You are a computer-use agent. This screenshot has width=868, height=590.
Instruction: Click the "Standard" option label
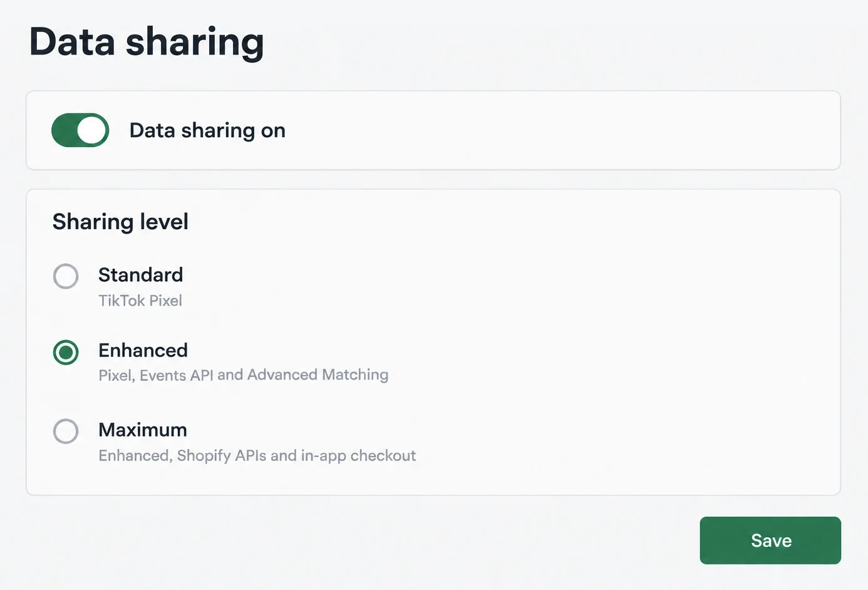141,275
